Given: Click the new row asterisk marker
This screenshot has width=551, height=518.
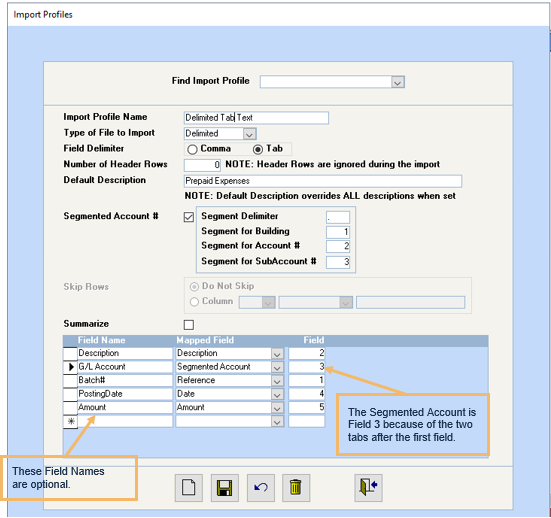Looking at the screenshot, I should pos(71,421).
